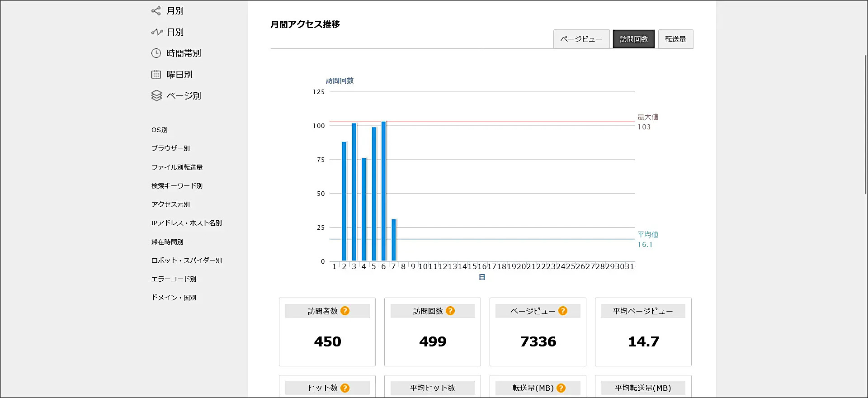Image resolution: width=868 pixels, height=398 pixels.
Task: Click the page vertical scrollbar thumb
Action: point(865,124)
